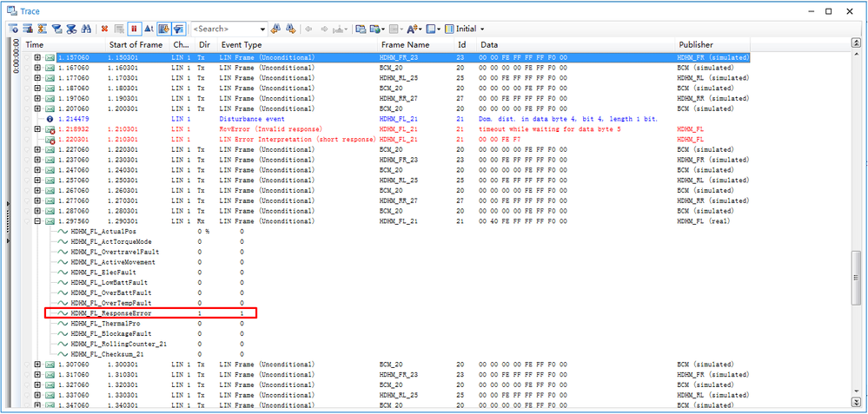Expand the frame row at time 1.157060
This screenshot has height=414, width=868.
click(37, 57)
